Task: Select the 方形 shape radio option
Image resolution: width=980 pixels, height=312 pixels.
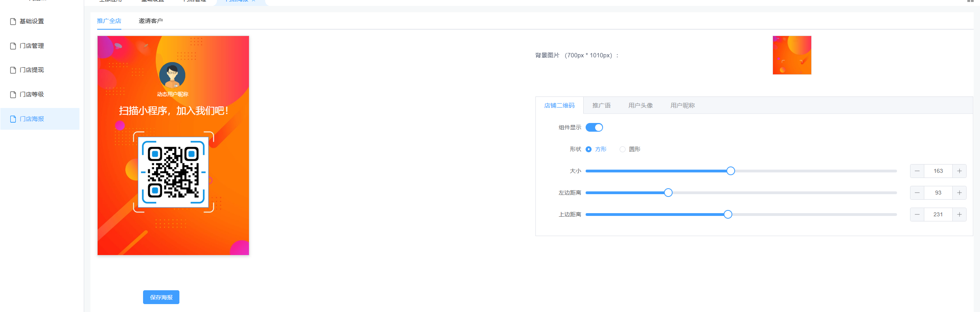Action: click(x=596, y=149)
